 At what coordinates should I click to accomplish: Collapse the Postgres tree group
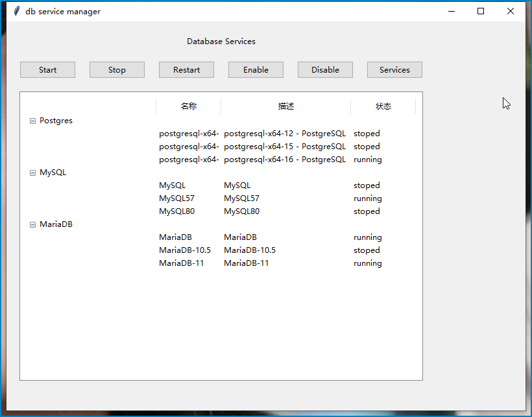pos(33,121)
